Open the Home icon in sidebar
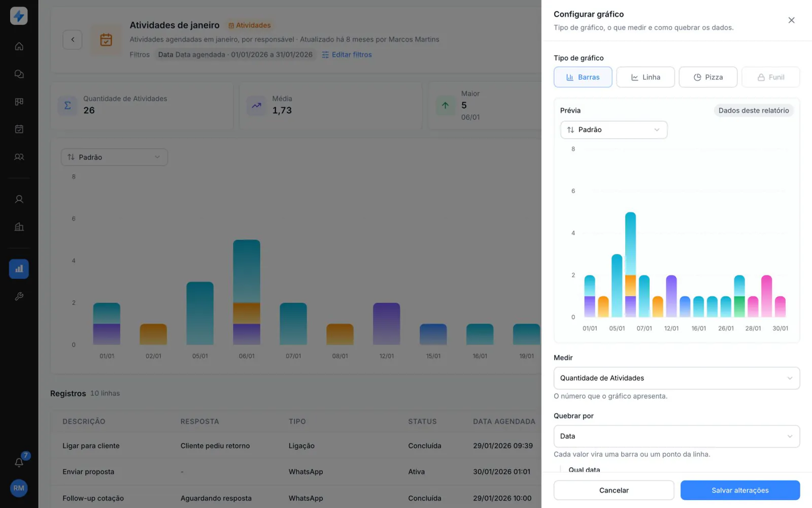Screen dimensions: 812x508 click(19, 46)
